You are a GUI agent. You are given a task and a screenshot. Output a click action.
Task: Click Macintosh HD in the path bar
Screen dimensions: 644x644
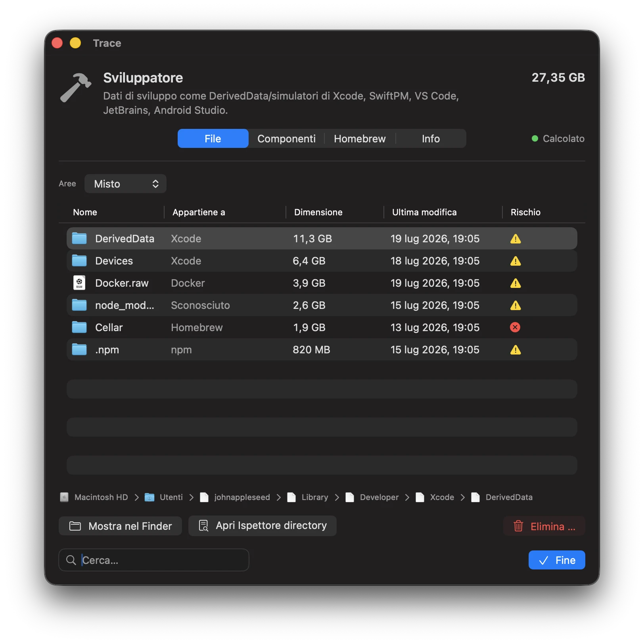coord(101,497)
